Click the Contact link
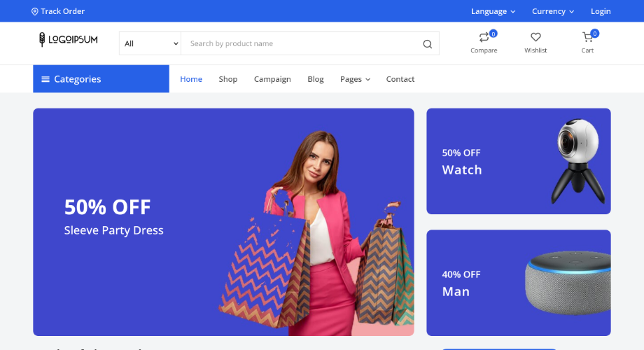 click(x=400, y=79)
